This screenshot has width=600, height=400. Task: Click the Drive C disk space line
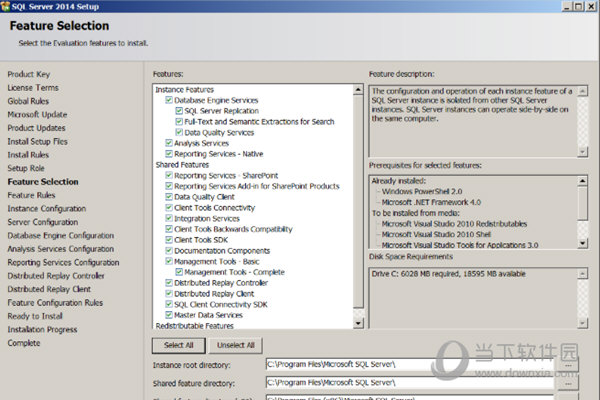pos(448,274)
